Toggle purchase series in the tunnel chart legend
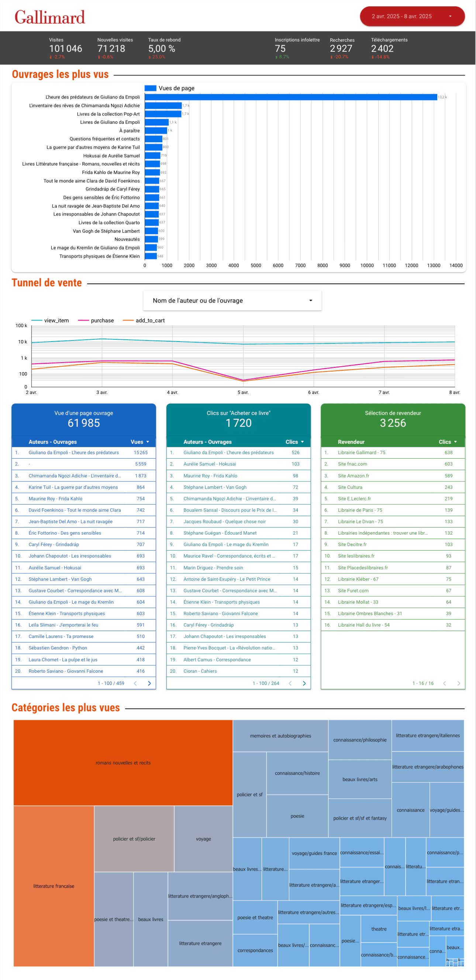The width and height of the screenshot is (476, 980). (96, 320)
